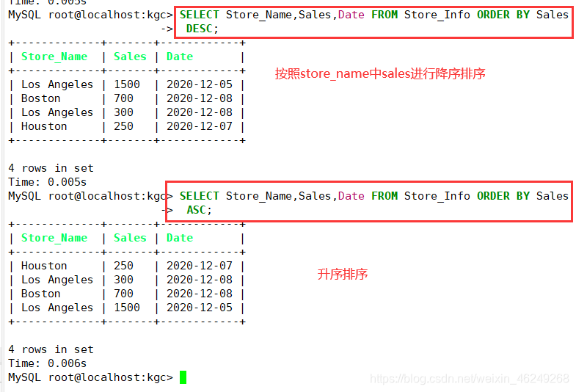
Task: Click '700' in the second result table
Action: pyautogui.click(x=123, y=294)
